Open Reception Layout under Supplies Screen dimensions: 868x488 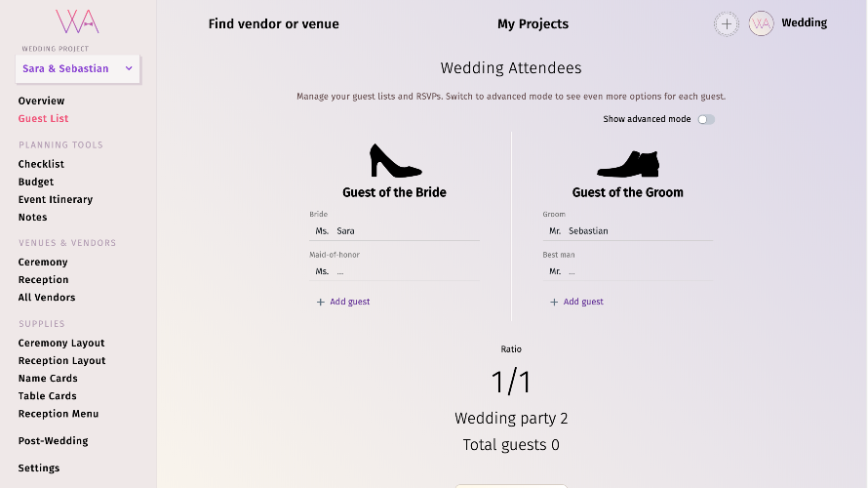62,360
